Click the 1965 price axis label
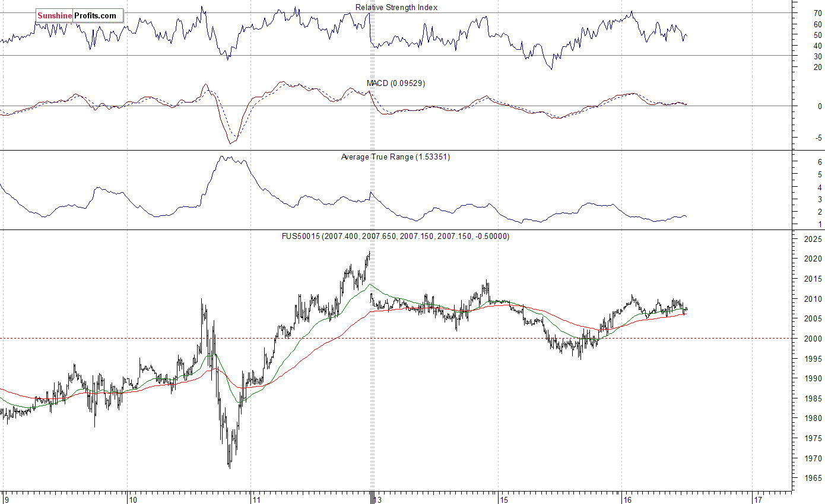825x504 pixels. pyautogui.click(x=813, y=478)
